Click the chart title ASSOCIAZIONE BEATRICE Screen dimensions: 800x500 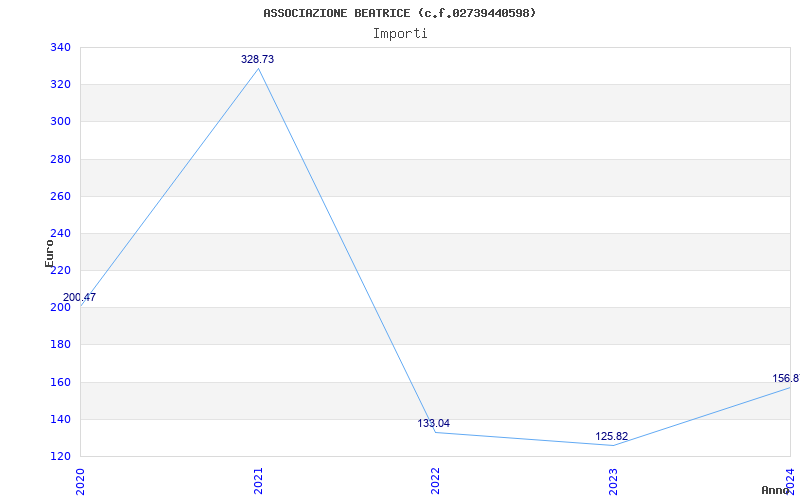tap(399, 13)
